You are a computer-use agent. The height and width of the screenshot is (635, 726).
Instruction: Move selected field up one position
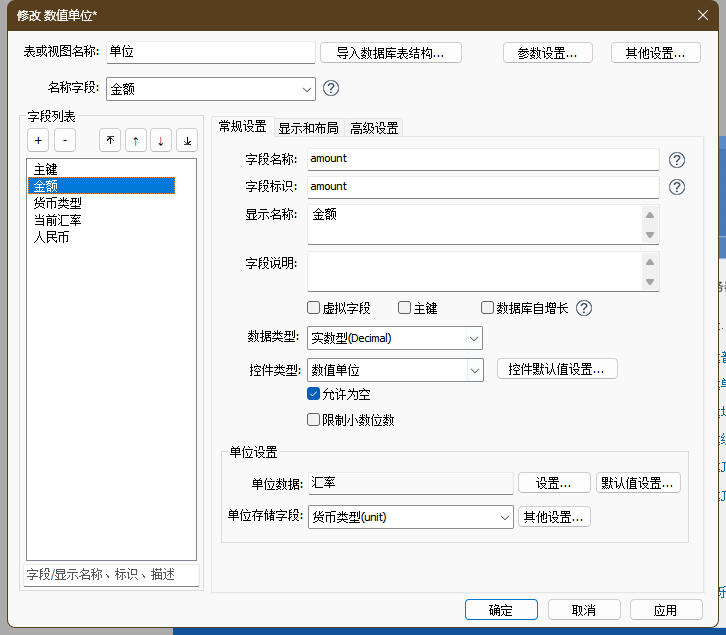pos(136,141)
